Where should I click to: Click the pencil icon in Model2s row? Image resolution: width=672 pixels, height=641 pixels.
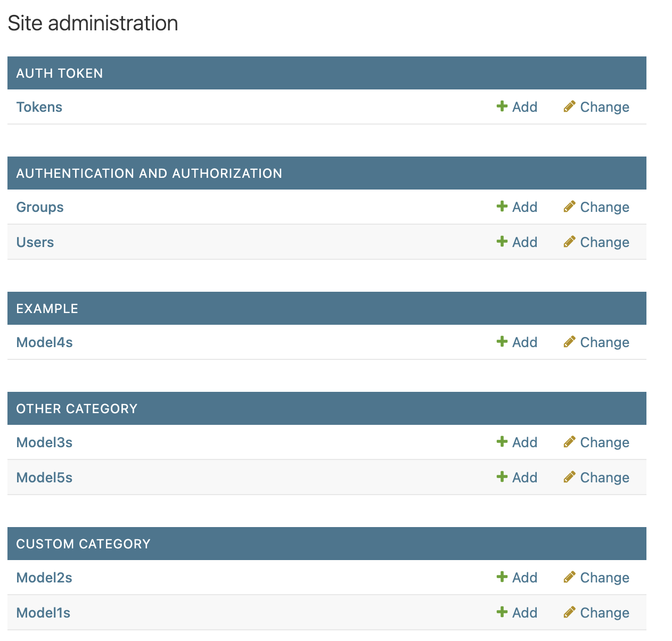click(569, 577)
